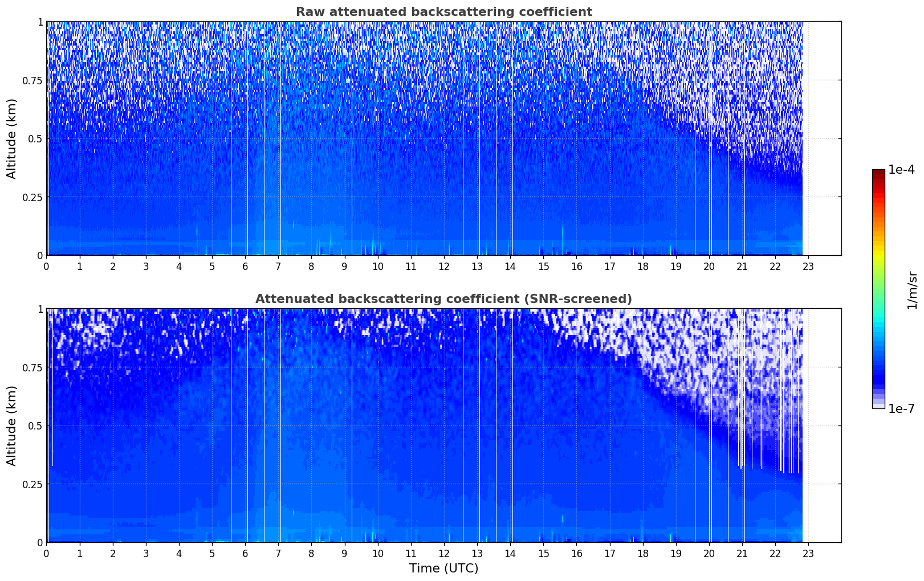Click the '23' tick on the bottom time axis
Viewport: 924px width, 581px height.
click(808, 553)
